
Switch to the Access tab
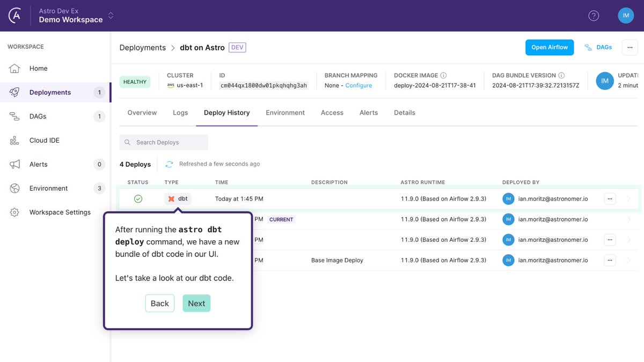332,113
